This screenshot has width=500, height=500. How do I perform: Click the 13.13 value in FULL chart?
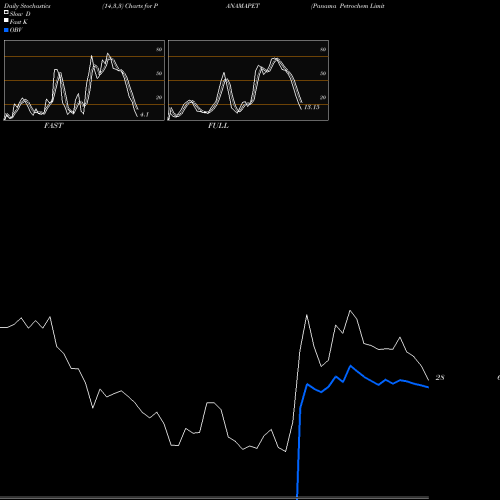point(312,107)
